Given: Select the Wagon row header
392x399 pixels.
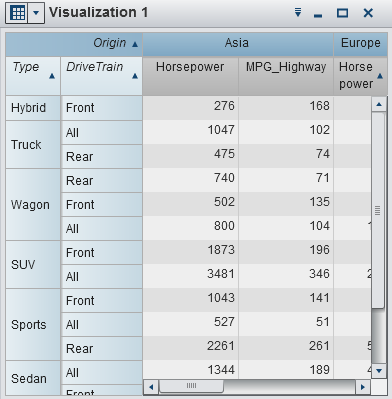Looking at the screenshot, I should point(33,204).
